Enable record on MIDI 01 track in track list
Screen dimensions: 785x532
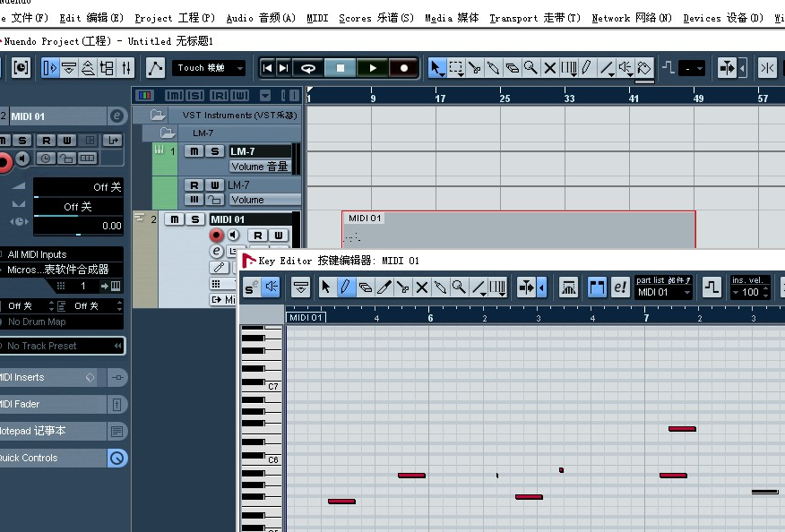(216, 235)
